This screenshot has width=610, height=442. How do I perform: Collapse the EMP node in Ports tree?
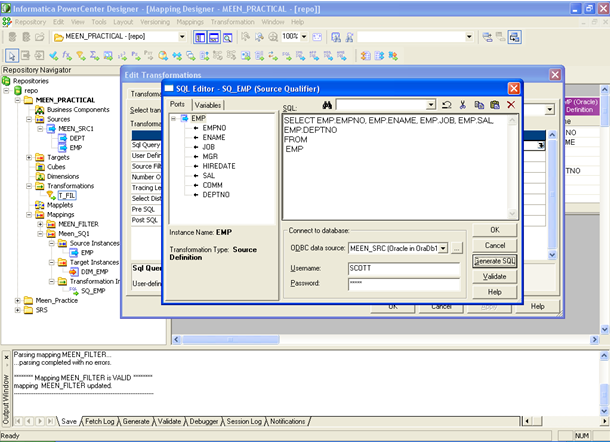[x=174, y=118]
